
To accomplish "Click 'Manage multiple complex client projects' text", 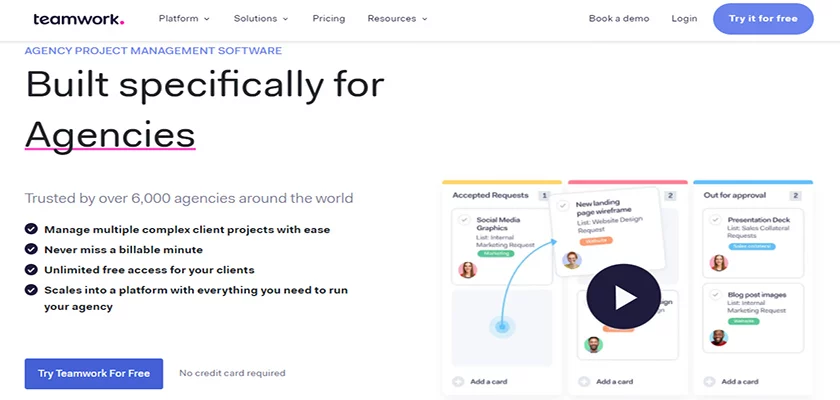I will tap(188, 230).
